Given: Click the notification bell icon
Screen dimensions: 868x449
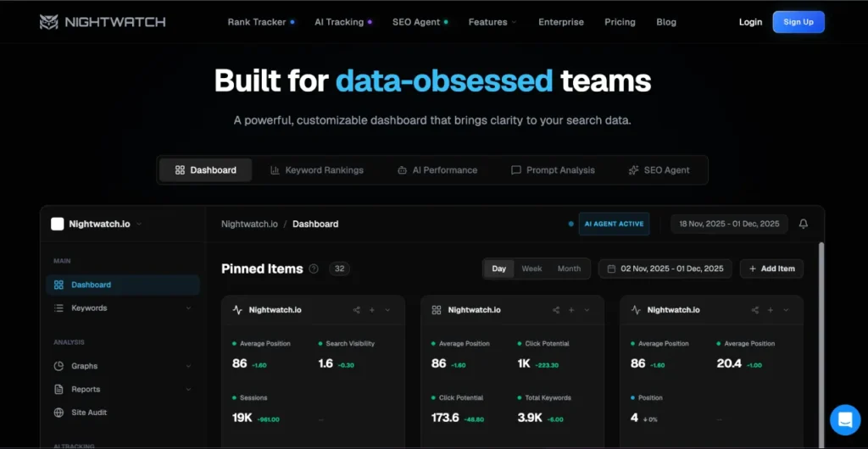Looking at the screenshot, I should 804,224.
